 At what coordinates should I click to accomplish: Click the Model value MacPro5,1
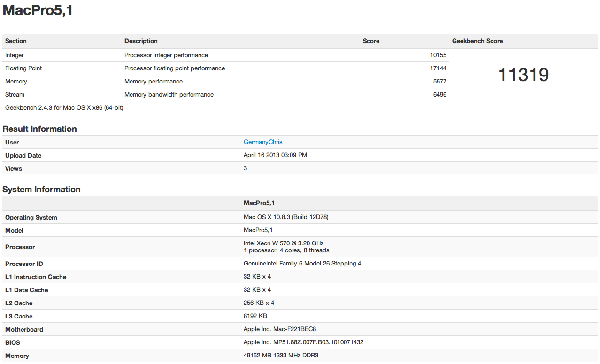[258, 230]
